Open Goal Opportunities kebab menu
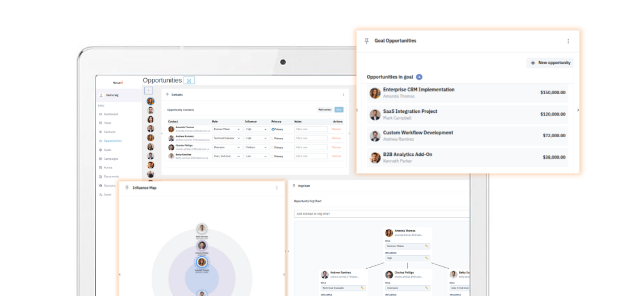This screenshot has width=644, height=296. (x=568, y=41)
